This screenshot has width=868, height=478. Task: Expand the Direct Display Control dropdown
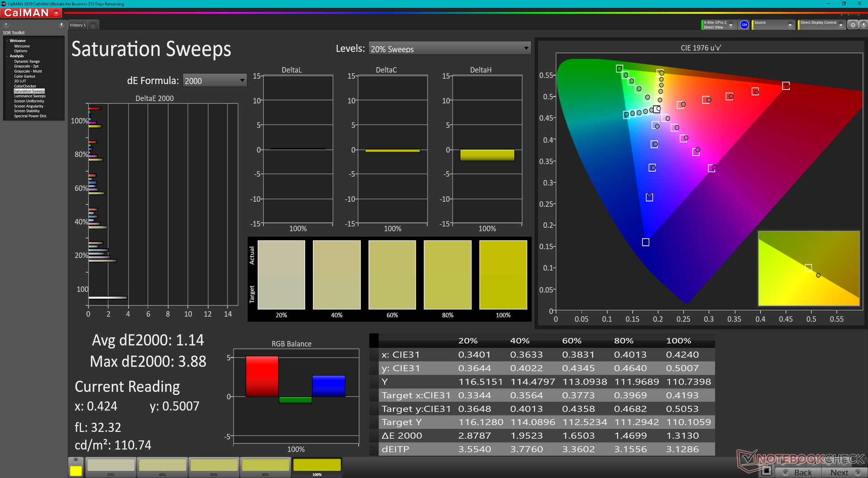click(821, 25)
